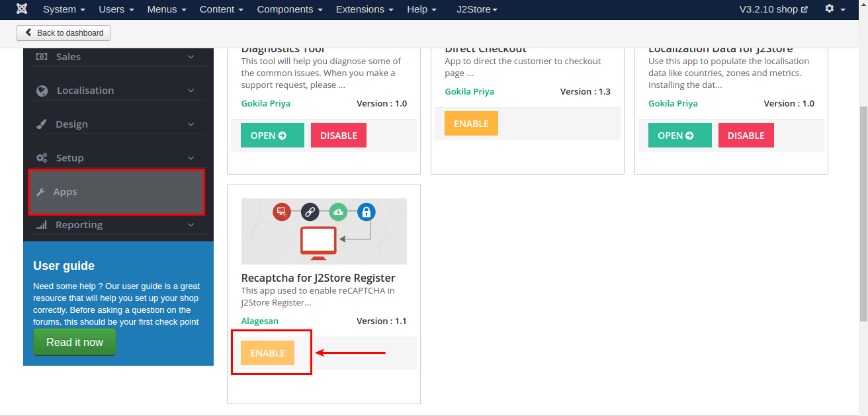Click the Reporting label in sidebar

click(79, 225)
